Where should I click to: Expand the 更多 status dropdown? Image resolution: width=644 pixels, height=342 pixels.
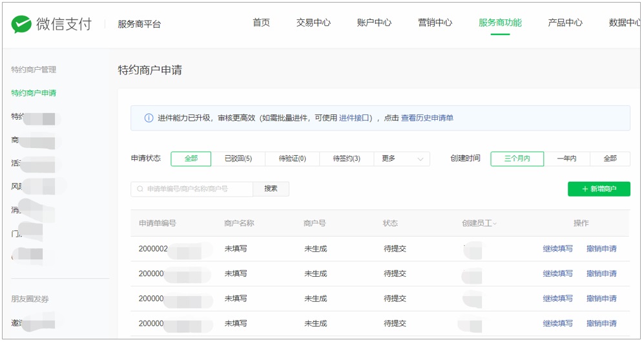tap(402, 158)
